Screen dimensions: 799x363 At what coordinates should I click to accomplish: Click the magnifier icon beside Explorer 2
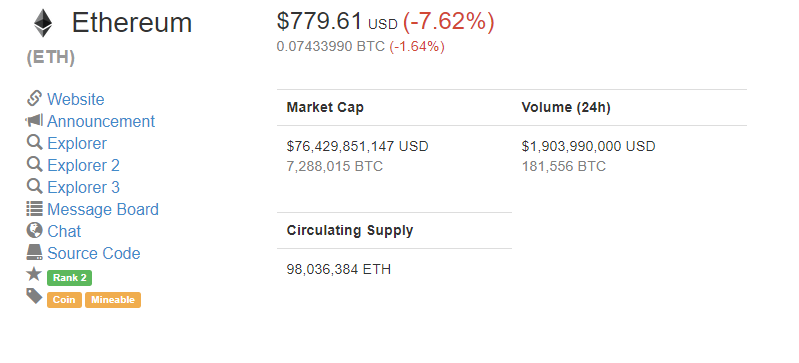[34, 164]
